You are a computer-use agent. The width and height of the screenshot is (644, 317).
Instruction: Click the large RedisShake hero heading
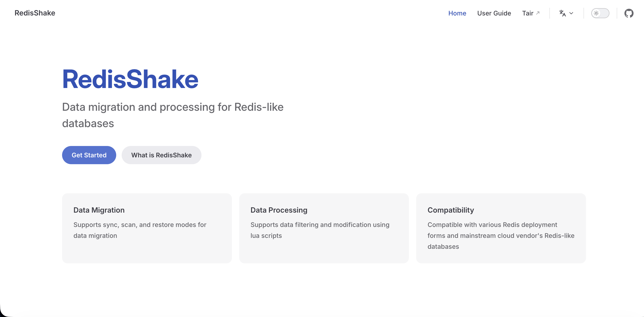pos(130,79)
